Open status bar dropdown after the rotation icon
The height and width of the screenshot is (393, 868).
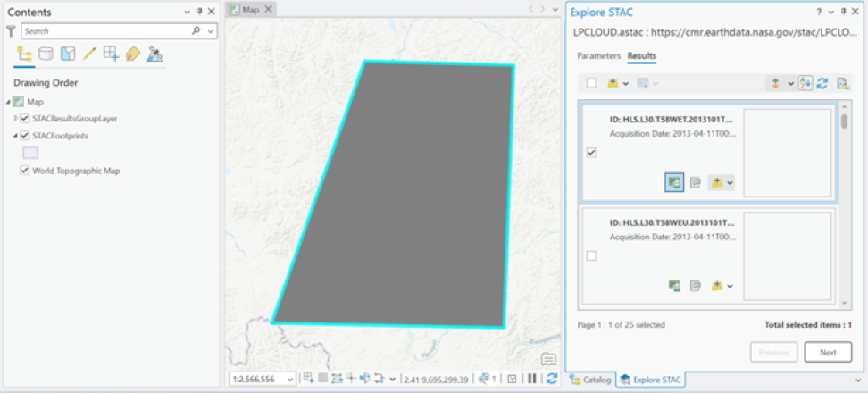393,380
